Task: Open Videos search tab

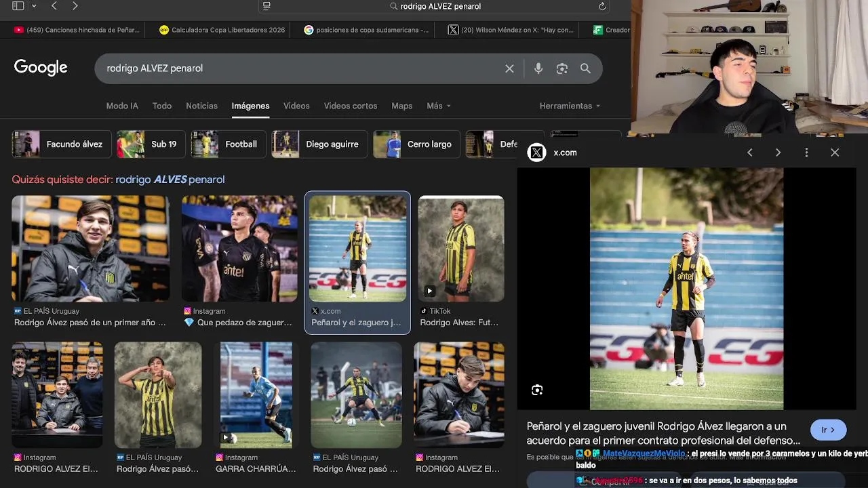Action: (x=296, y=106)
